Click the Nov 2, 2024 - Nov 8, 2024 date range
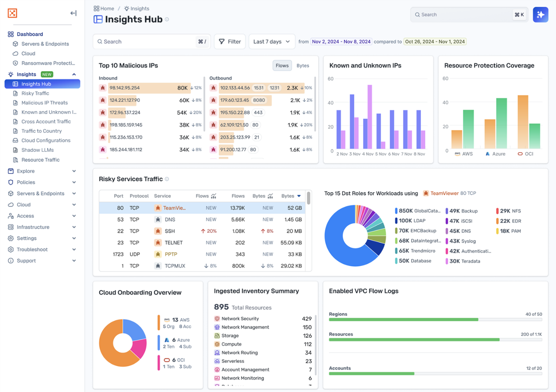Viewport: 556px width, 392px height. coord(341,42)
